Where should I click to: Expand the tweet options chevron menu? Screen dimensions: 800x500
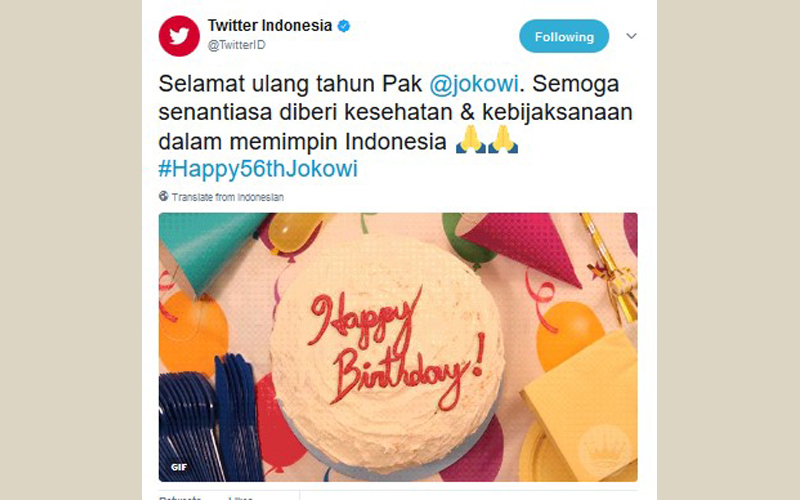(x=631, y=36)
